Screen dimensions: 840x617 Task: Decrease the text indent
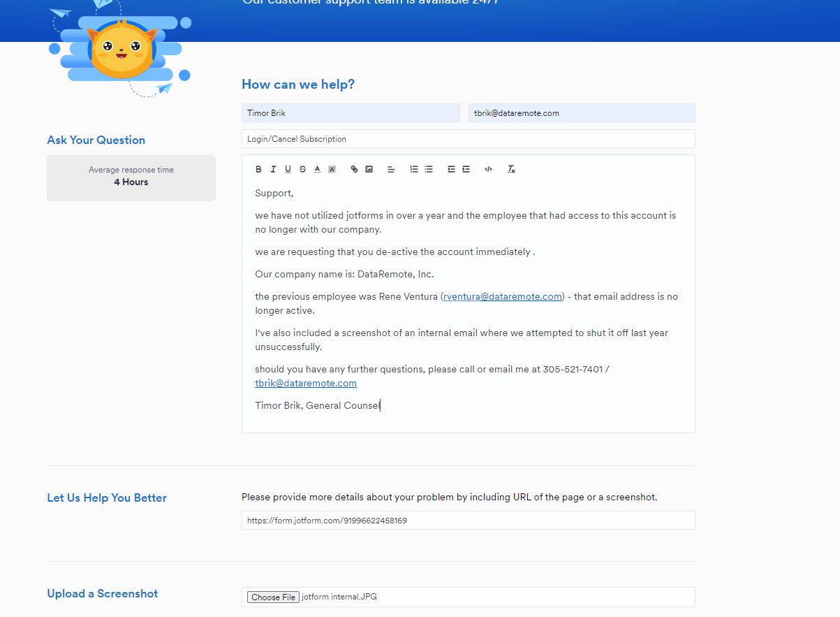pyautogui.click(x=451, y=169)
